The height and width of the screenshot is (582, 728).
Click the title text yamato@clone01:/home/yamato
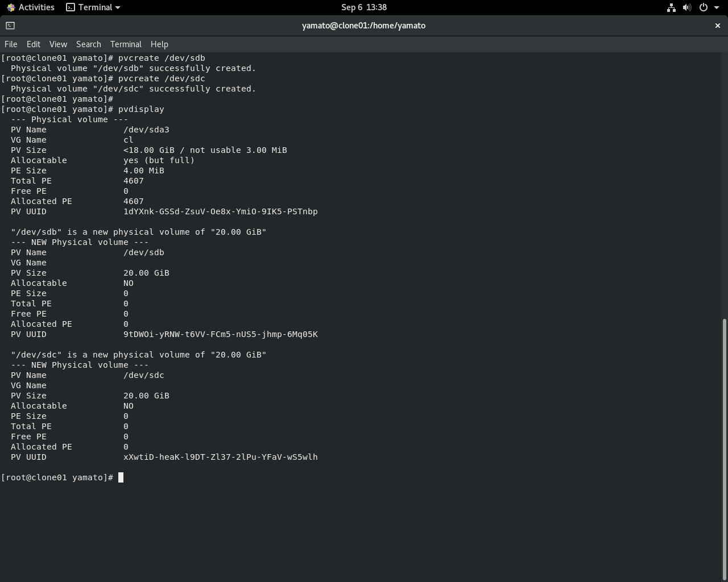364,26
